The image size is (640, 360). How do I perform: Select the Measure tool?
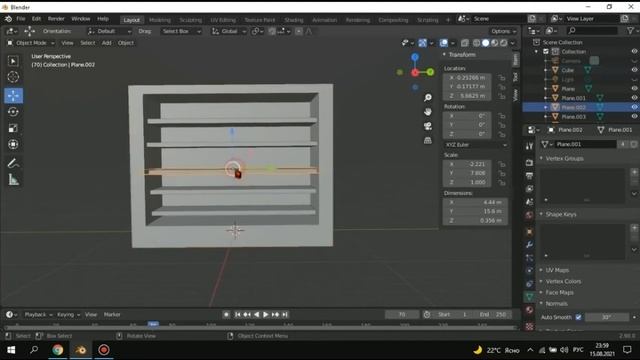pyautogui.click(x=13, y=180)
